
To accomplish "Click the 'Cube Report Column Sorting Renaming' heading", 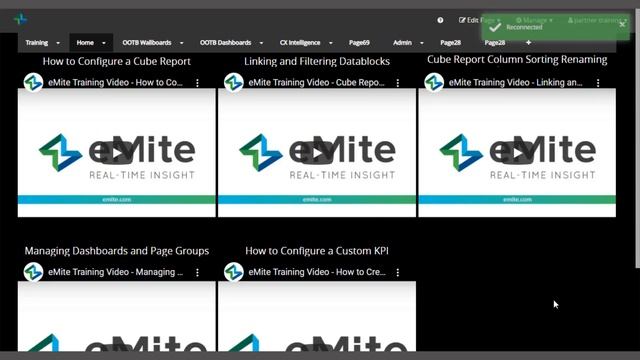I will [517, 59].
